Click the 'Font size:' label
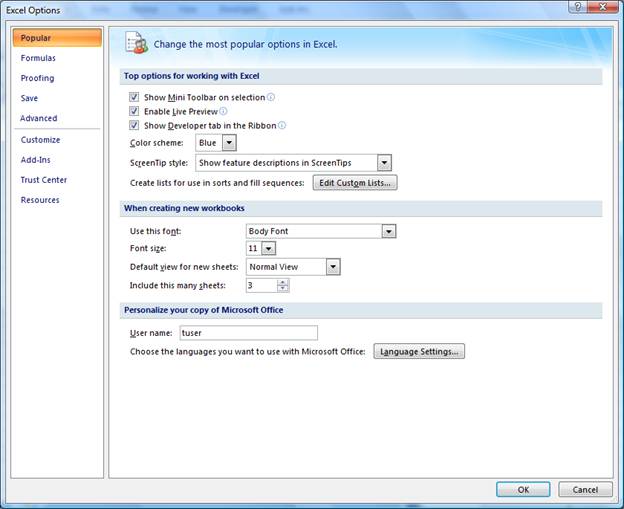 pos(148,248)
